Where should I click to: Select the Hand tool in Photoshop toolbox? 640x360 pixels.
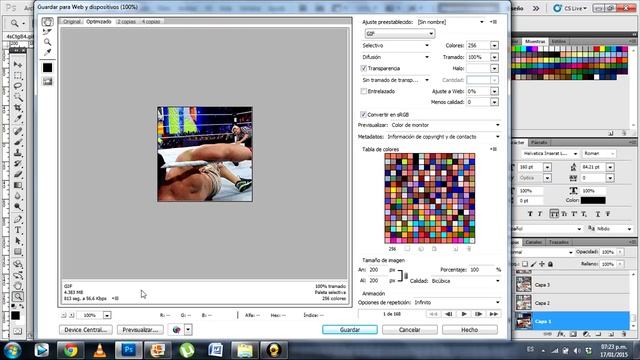[x=18, y=285]
